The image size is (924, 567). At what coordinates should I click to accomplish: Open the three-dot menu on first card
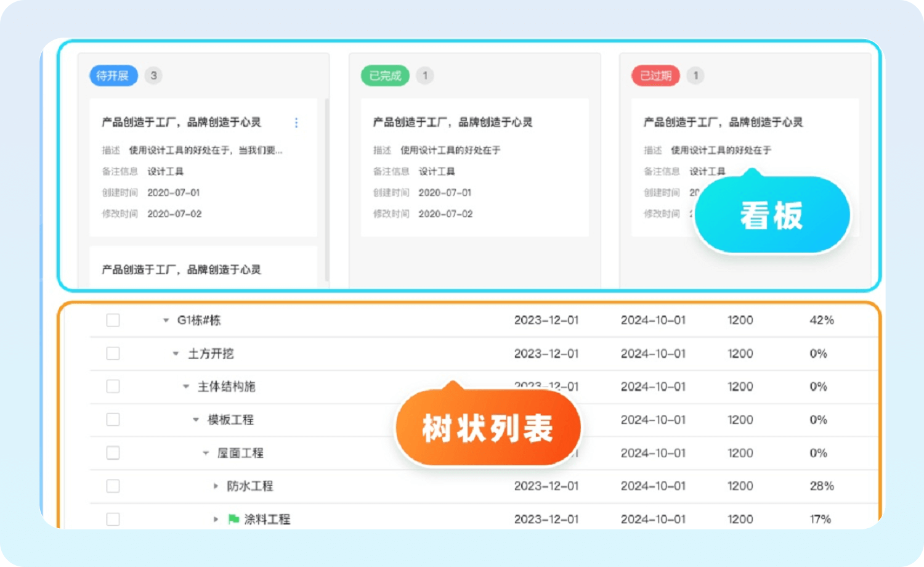pyautogui.click(x=296, y=123)
